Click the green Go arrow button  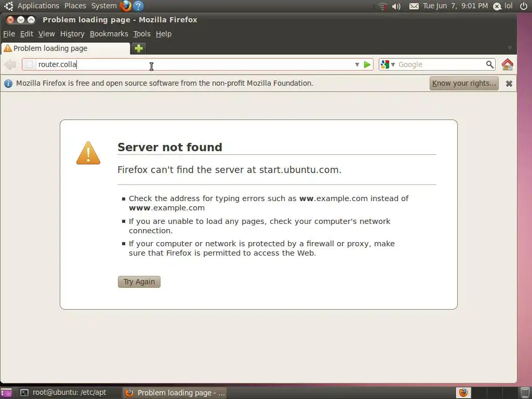pos(367,64)
